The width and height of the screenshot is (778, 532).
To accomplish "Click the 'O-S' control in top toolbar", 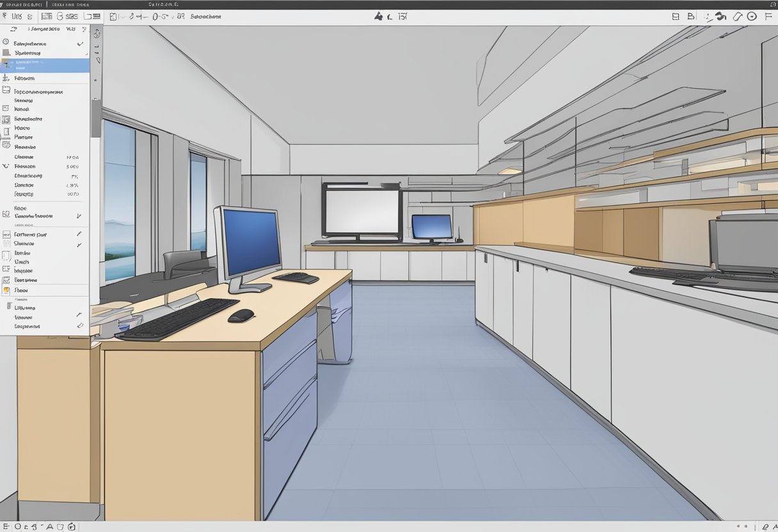I will (159, 17).
